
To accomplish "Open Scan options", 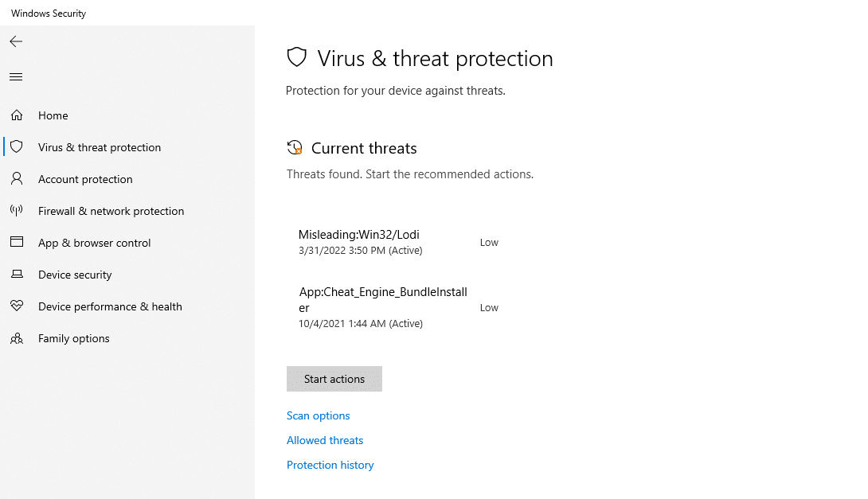I will 318,415.
